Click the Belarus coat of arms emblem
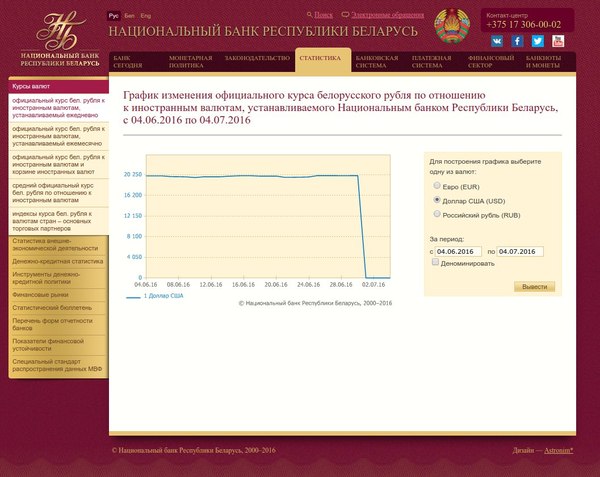Image resolution: width=600 pixels, height=477 pixels. tap(452, 26)
